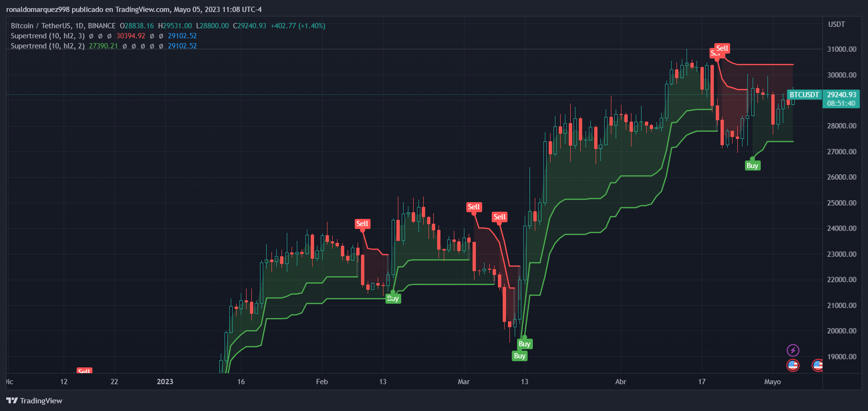Click the purple lightning bolt event icon
Viewport: 868px width, 411px height.
click(x=793, y=350)
